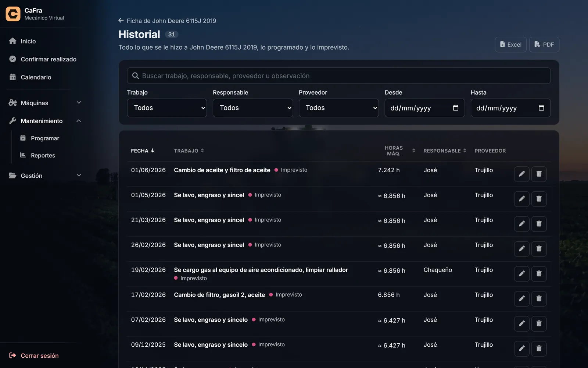The image size is (588, 368).
Task: Open the Responsable filter dropdown
Action: (253, 108)
